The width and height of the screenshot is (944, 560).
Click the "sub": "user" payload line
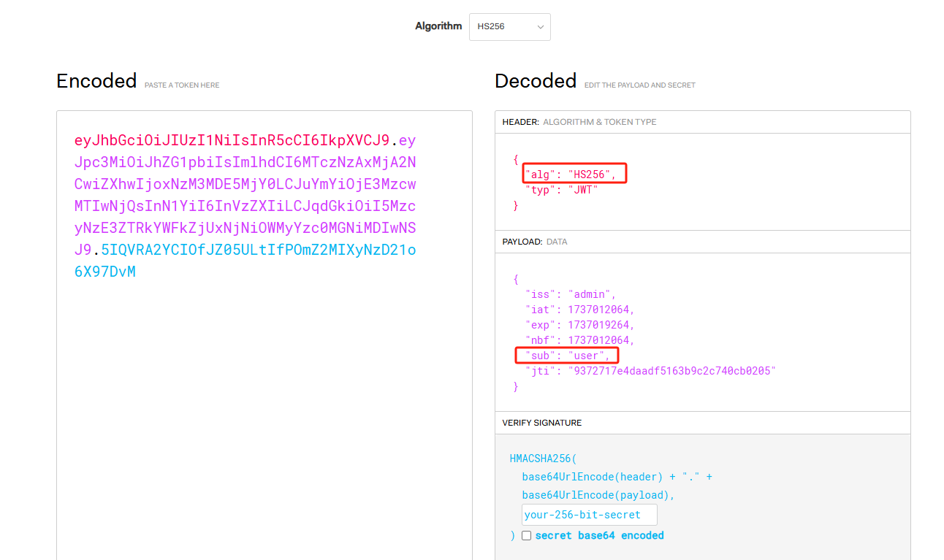click(x=568, y=356)
